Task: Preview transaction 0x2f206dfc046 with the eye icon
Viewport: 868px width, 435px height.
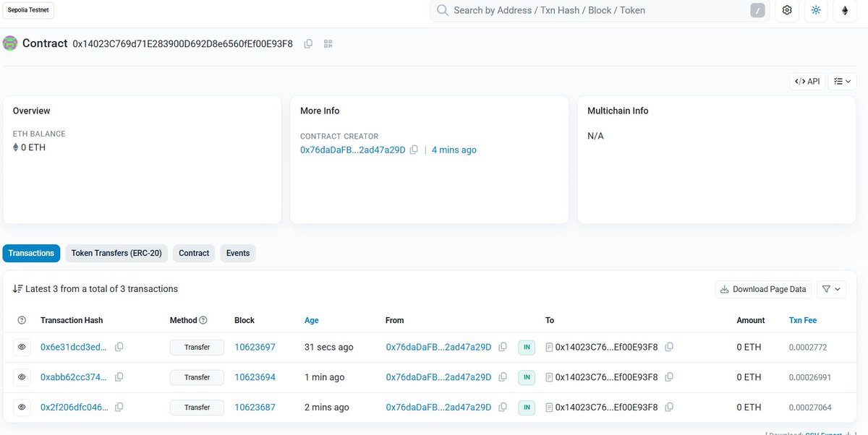Action: click(22, 408)
